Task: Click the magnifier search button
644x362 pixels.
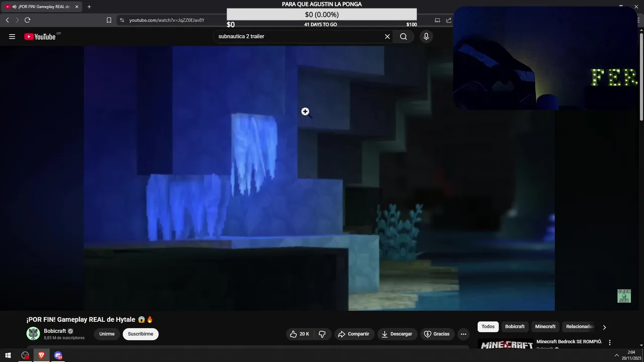Action: click(x=404, y=36)
